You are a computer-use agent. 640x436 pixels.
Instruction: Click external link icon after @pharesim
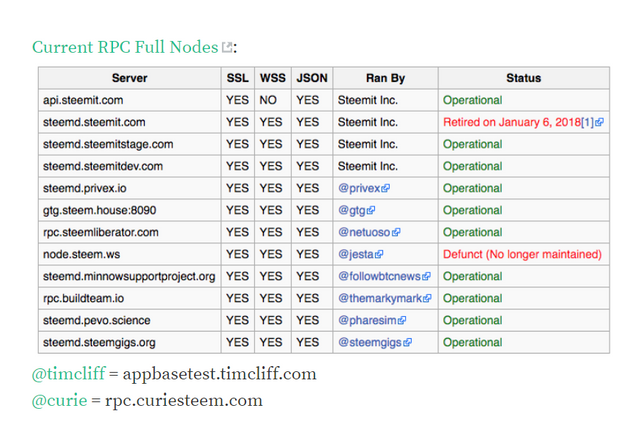click(402, 320)
